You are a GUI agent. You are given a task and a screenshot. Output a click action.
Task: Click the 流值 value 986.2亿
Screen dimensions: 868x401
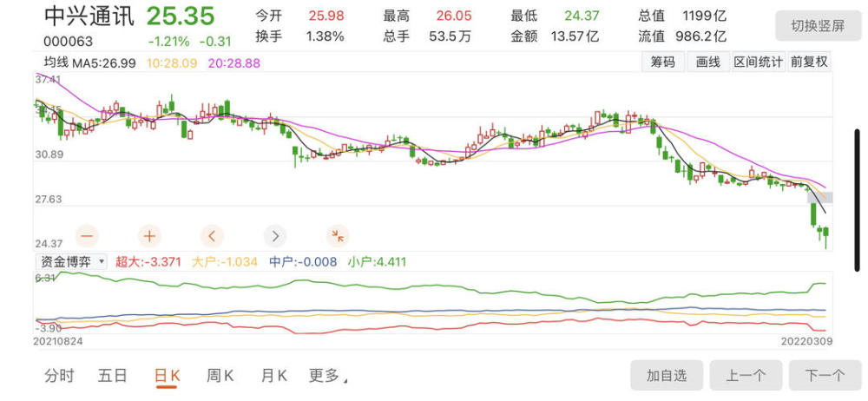(700, 37)
